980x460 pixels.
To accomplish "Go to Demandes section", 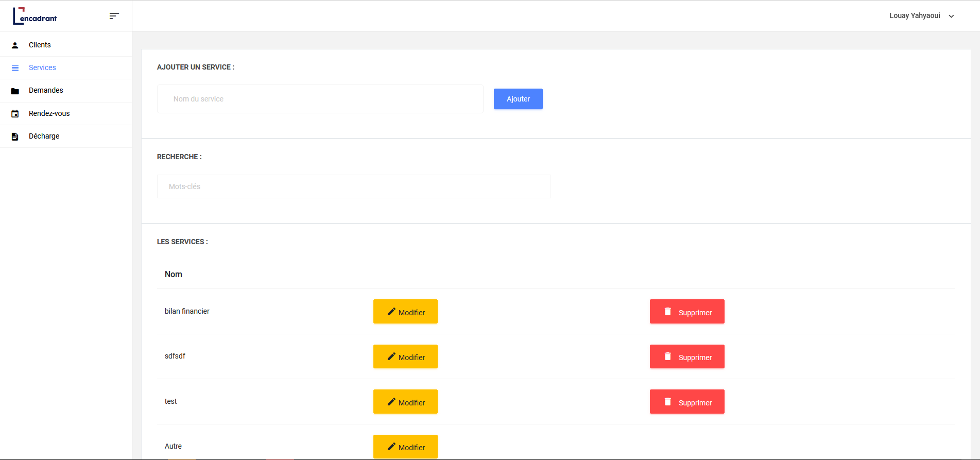I will tap(66, 90).
